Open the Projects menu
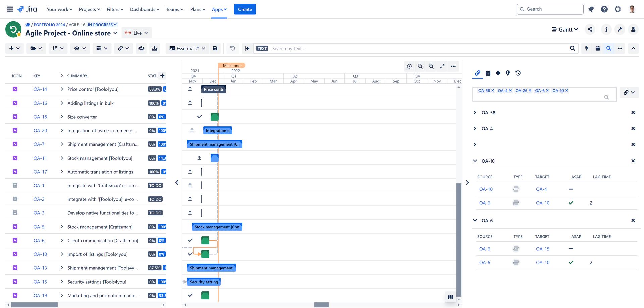644x308 pixels. [x=90, y=9]
